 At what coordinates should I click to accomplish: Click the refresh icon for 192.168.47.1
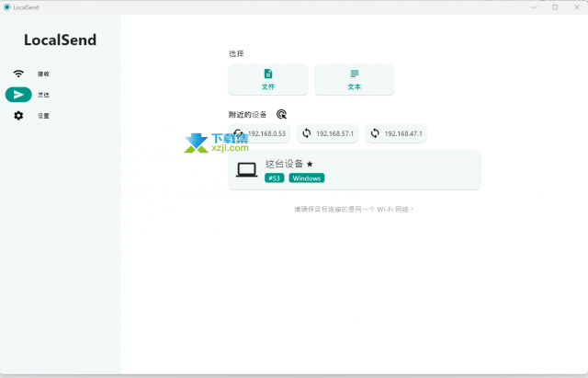point(375,133)
